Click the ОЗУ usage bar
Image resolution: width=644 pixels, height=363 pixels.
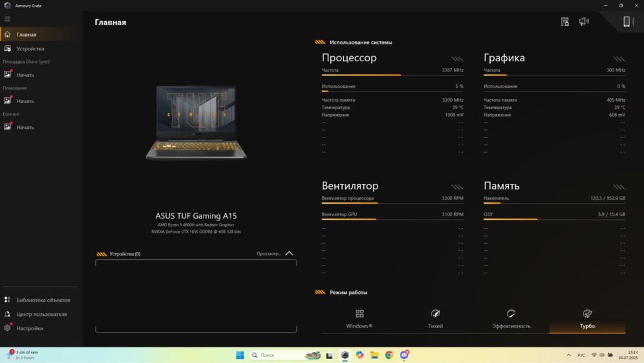click(554, 219)
